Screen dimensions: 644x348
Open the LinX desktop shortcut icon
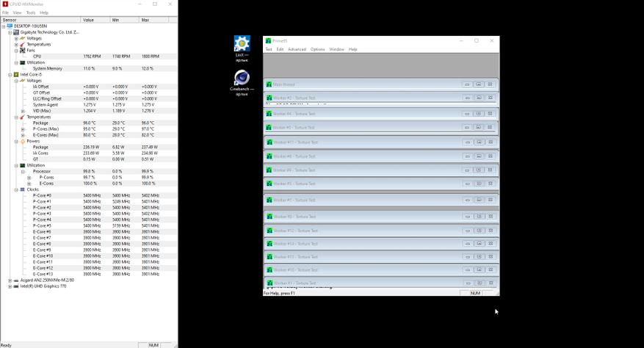242,43
